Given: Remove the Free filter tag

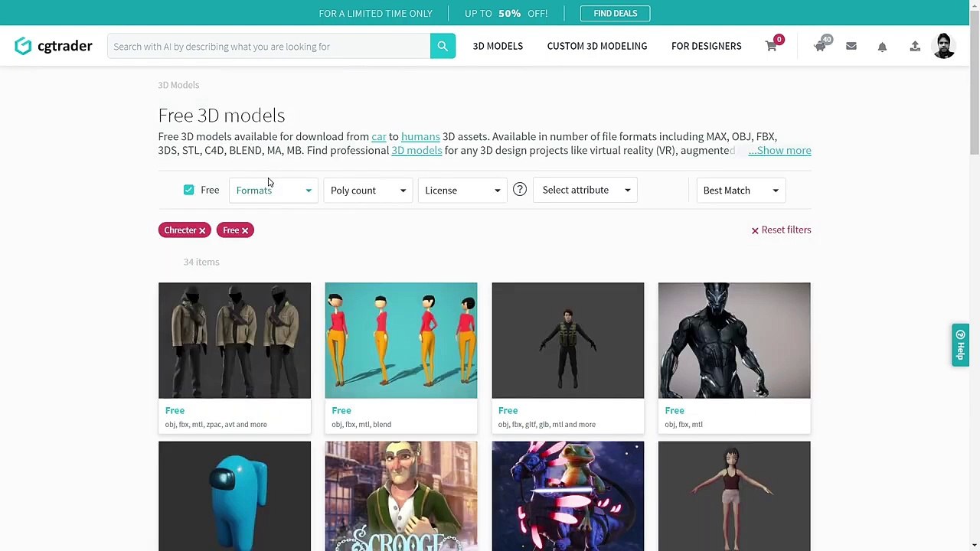Looking at the screenshot, I should [245, 230].
